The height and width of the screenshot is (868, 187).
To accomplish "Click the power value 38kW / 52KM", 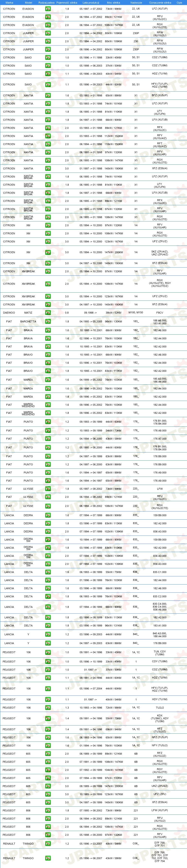I will click(113, 313).
